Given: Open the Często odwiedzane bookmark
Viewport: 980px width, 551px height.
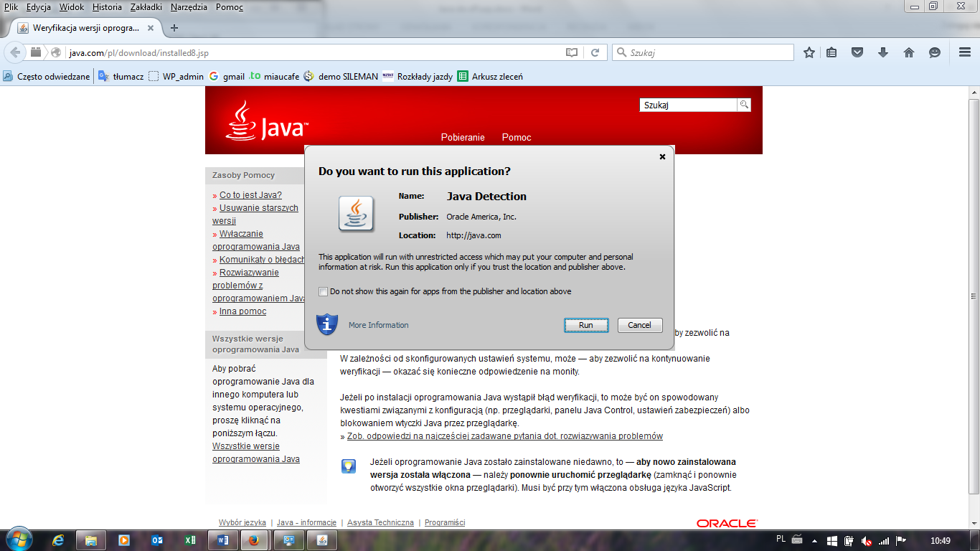Looking at the screenshot, I should pos(47,76).
